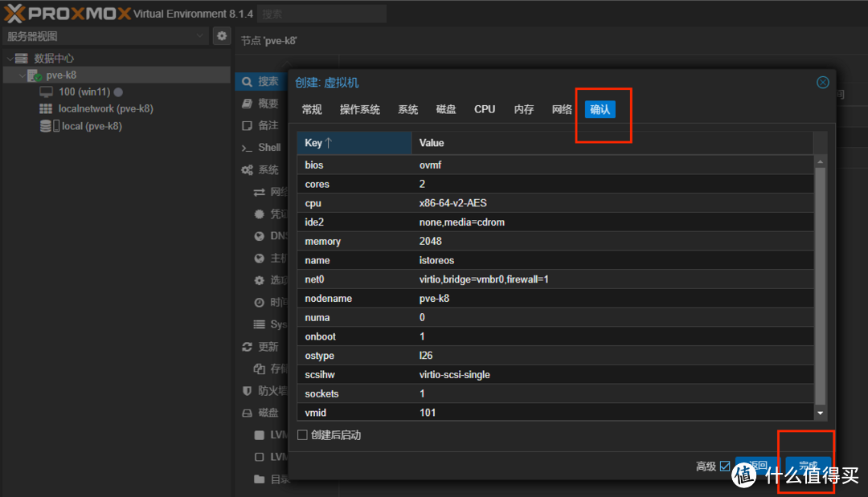This screenshot has height=497, width=868.
Task: Click the scroll-up arrow of the summary table
Action: pos(821,161)
